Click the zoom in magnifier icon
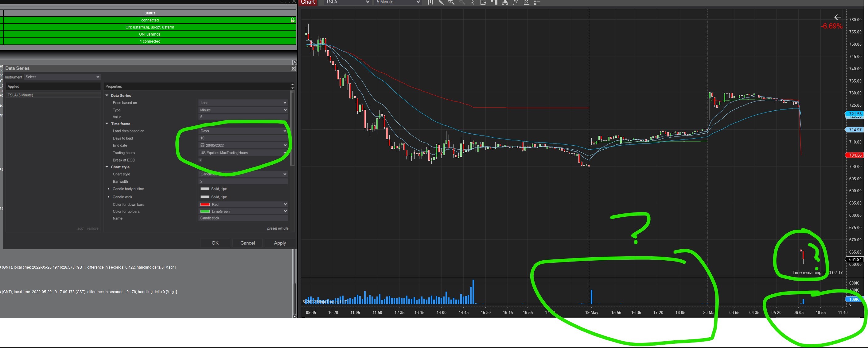The width and height of the screenshot is (868, 348). tap(451, 2)
